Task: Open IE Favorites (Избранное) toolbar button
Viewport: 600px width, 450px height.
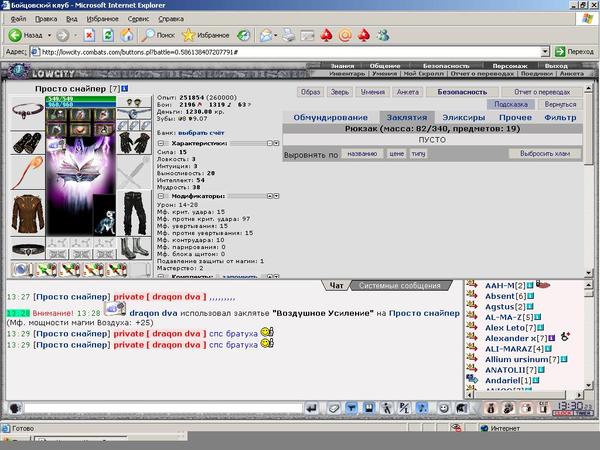Action: [206, 35]
